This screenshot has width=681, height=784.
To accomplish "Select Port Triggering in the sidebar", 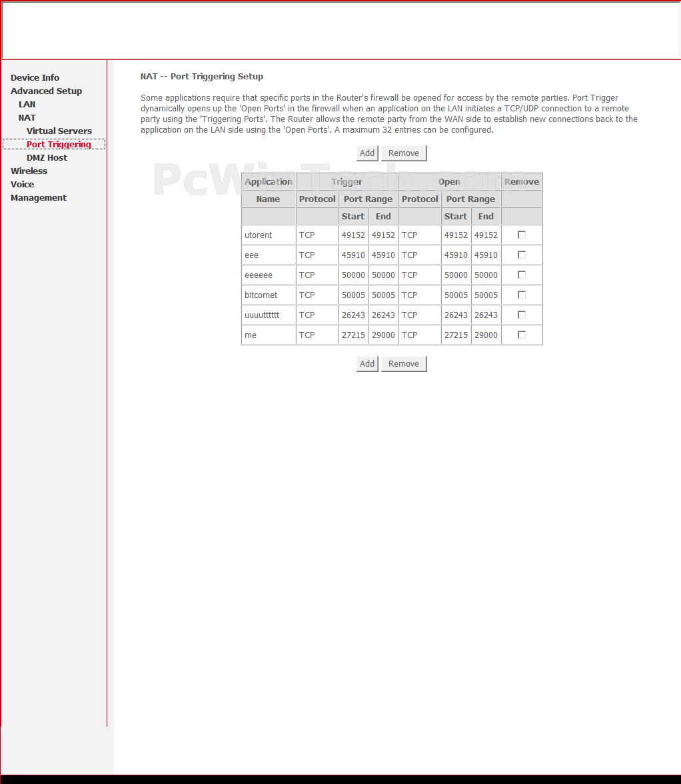I will tap(59, 145).
